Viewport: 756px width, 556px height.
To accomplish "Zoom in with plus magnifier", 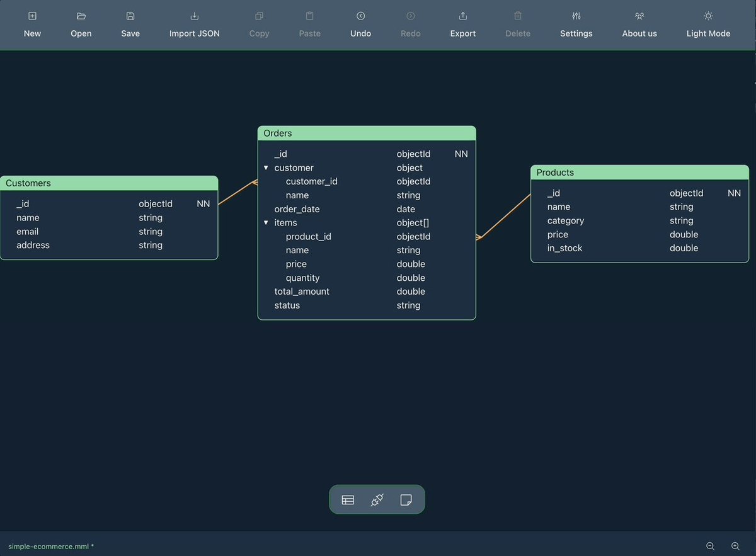I will [x=735, y=547].
